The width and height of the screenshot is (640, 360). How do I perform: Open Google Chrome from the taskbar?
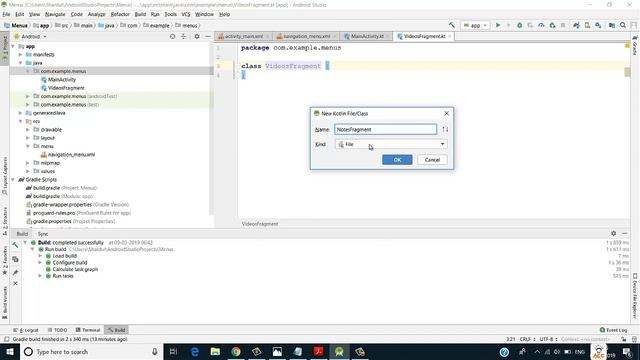236,351
